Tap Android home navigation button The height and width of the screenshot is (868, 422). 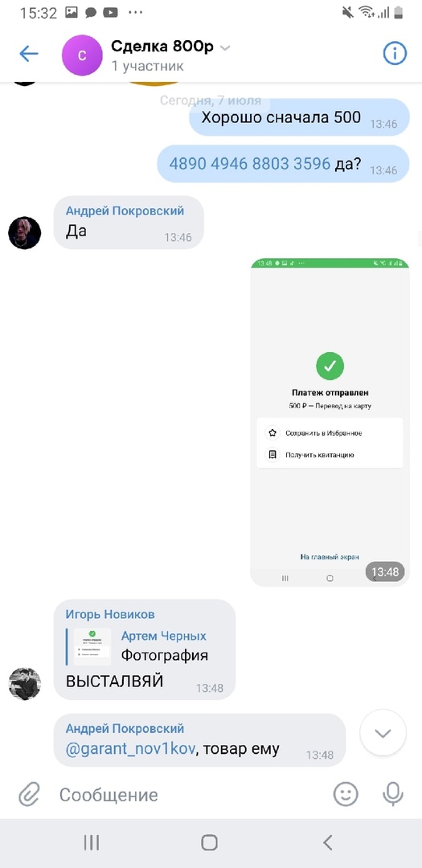click(209, 842)
